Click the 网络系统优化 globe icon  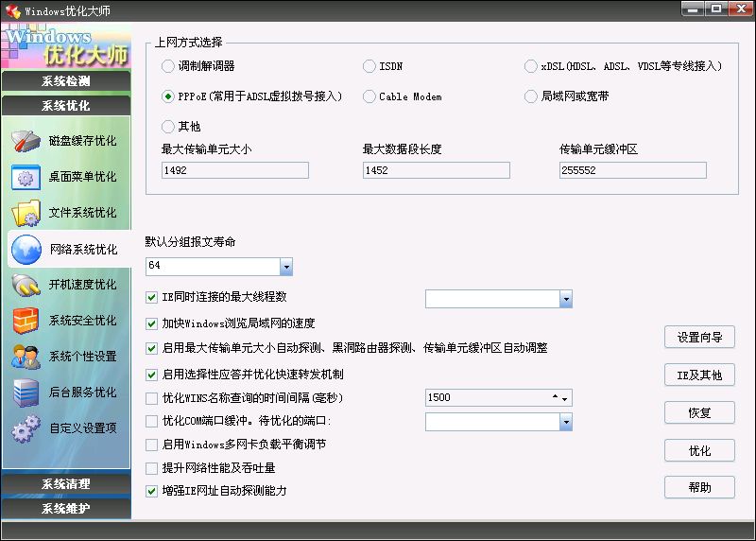coord(26,250)
